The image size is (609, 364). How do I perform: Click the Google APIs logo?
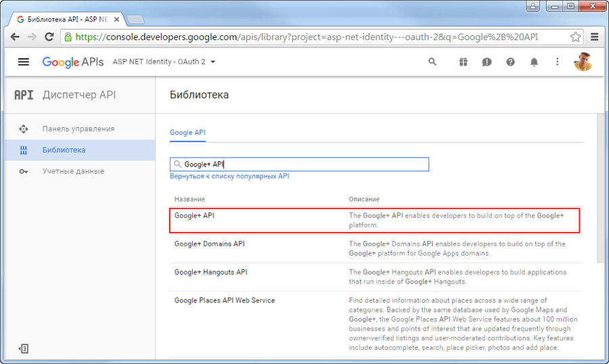coord(72,62)
